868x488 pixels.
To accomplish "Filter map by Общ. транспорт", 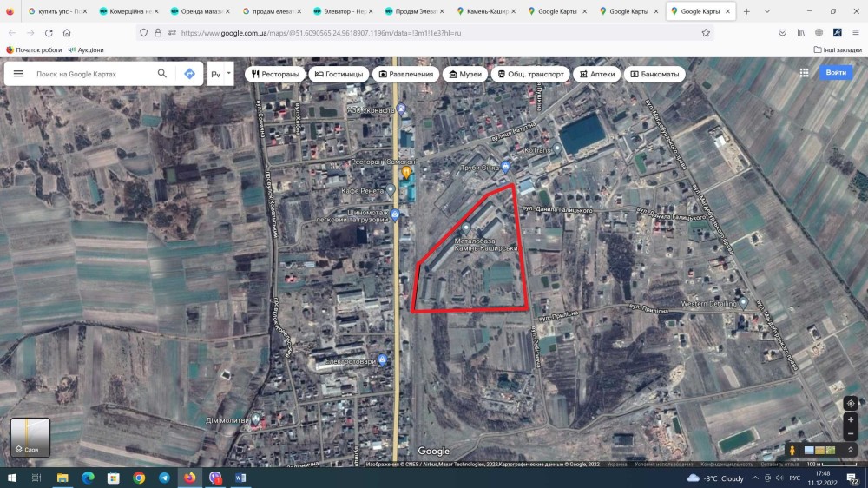I will [530, 74].
